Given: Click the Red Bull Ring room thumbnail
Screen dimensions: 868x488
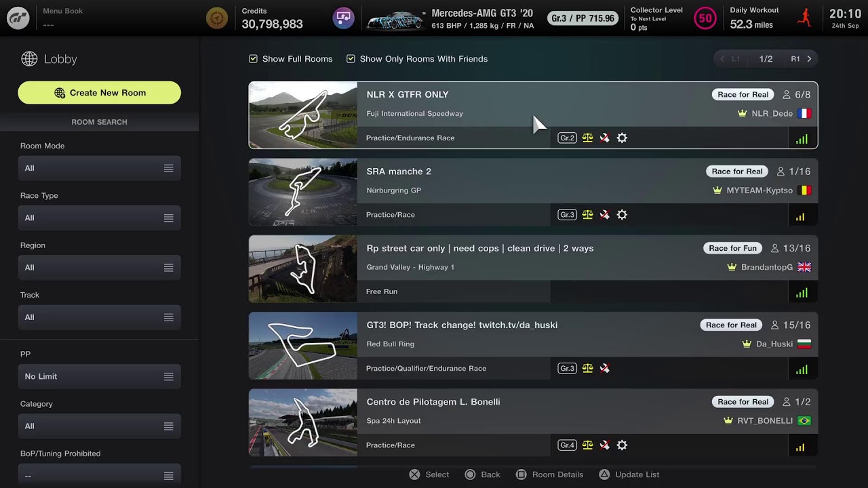Looking at the screenshot, I should [x=303, y=346].
